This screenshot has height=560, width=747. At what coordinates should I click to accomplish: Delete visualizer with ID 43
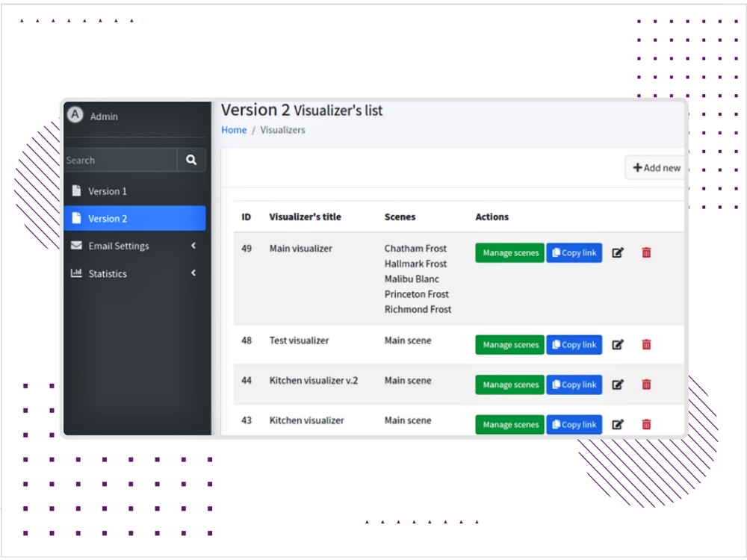coord(646,425)
